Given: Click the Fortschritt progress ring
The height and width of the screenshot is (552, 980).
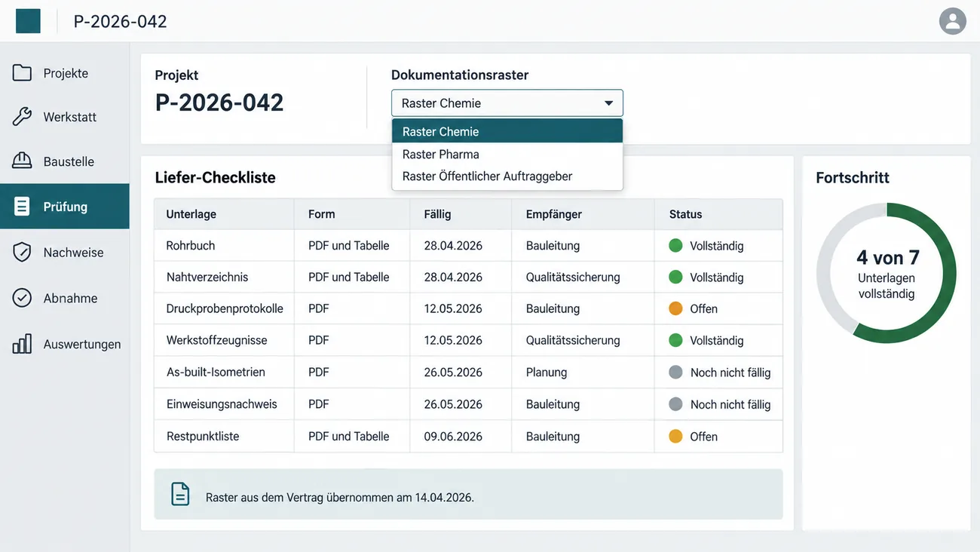Looking at the screenshot, I should pyautogui.click(x=887, y=273).
